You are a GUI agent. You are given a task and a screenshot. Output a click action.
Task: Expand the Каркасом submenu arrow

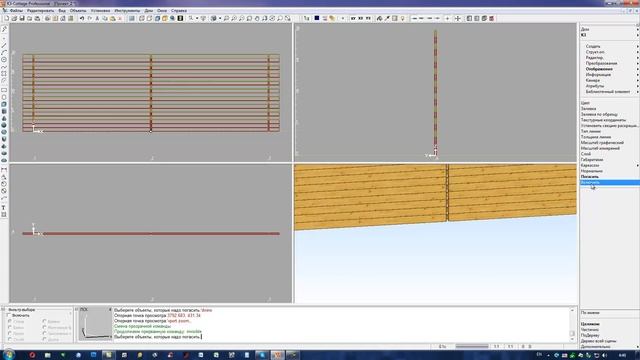tap(637, 165)
